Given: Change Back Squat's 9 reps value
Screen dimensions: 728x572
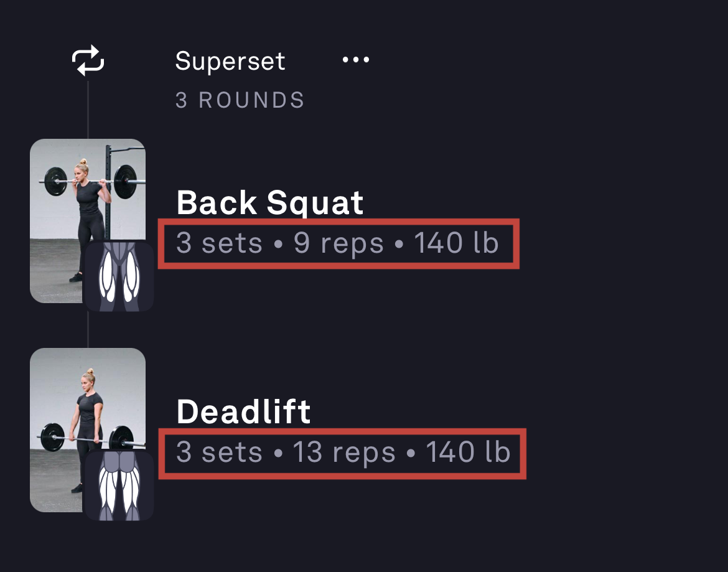Looking at the screenshot, I should coord(338,243).
